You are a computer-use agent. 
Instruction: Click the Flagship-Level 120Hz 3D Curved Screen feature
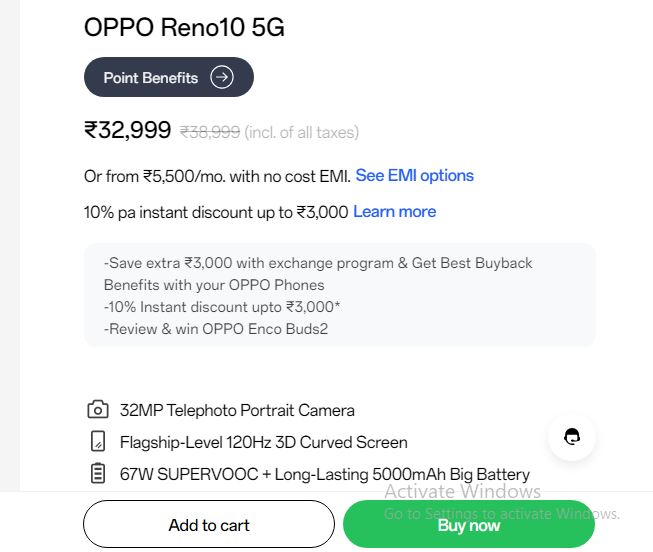pos(264,442)
